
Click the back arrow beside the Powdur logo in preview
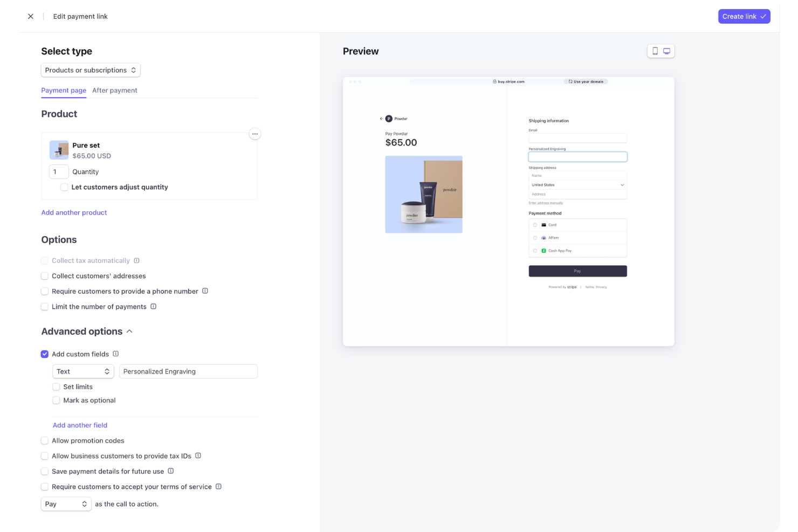pyautogui.click(x=381, y=119)
